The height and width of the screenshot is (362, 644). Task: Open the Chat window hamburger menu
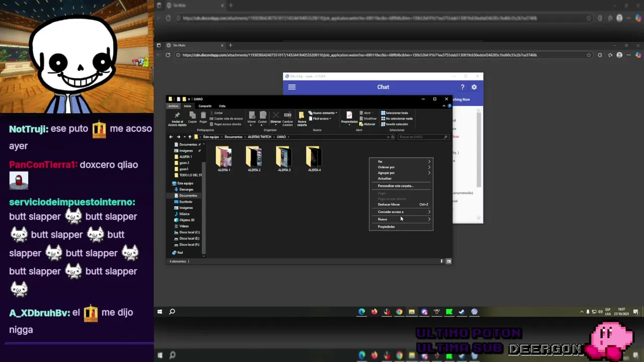(292, 87)
